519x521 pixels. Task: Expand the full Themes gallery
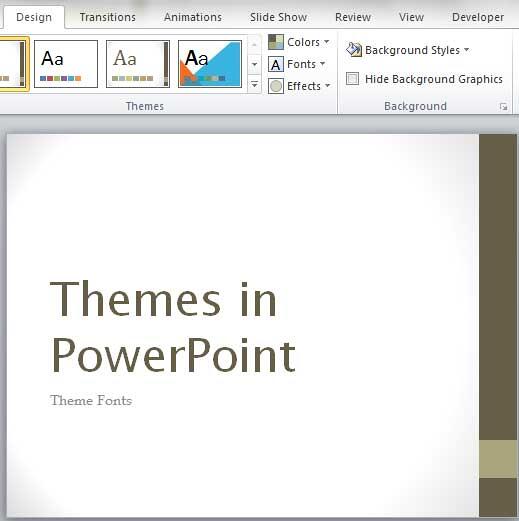pyautogui.click(x=254, y=85)
